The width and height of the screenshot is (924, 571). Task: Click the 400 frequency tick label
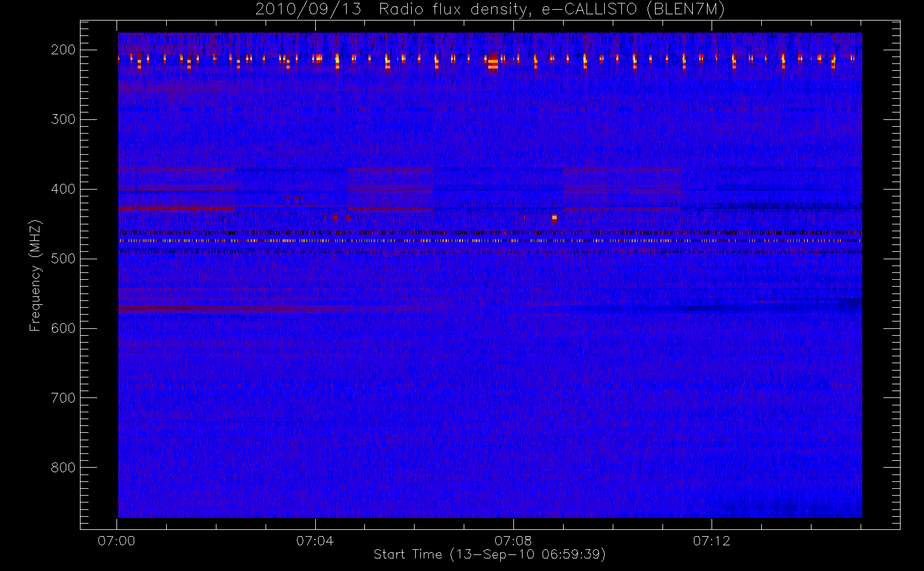tap(63, 189)
